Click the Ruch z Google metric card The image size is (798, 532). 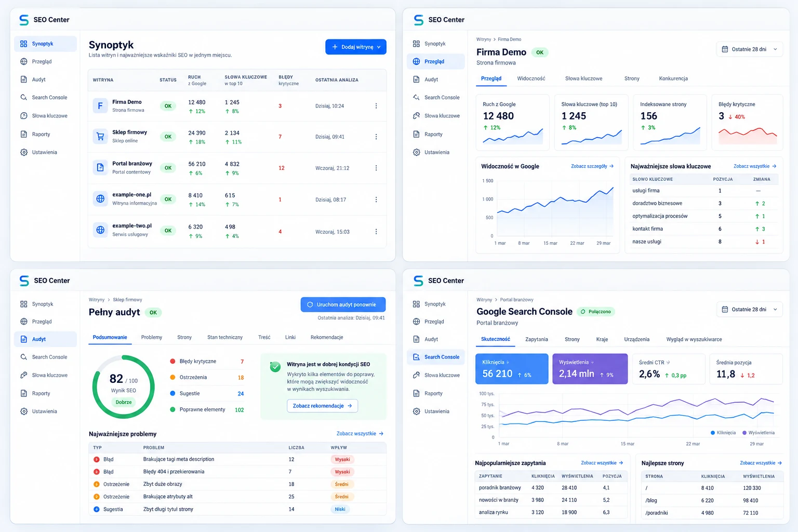(x=513, y=122)
